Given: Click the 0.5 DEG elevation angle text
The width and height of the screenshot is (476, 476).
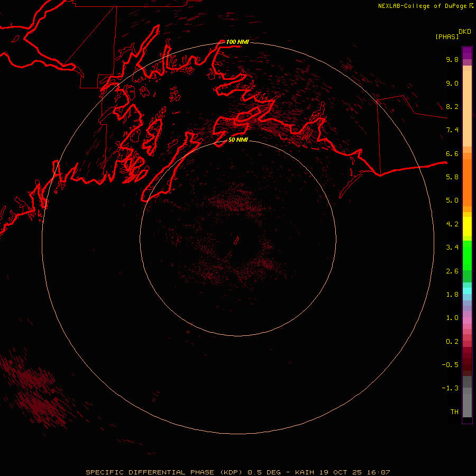Looking at the screenshot, I should [264, 472].
